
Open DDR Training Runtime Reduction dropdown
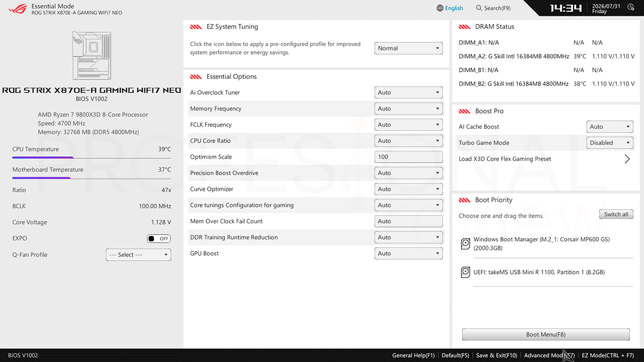408,238
